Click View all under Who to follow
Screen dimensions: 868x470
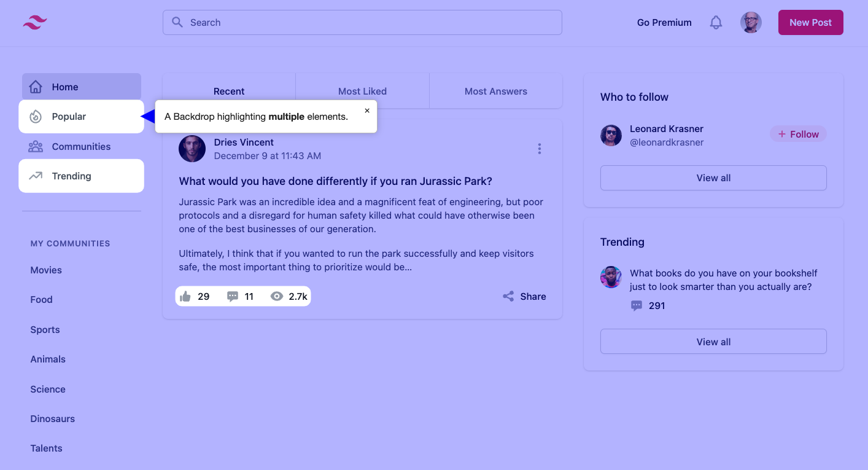(713, 178)
